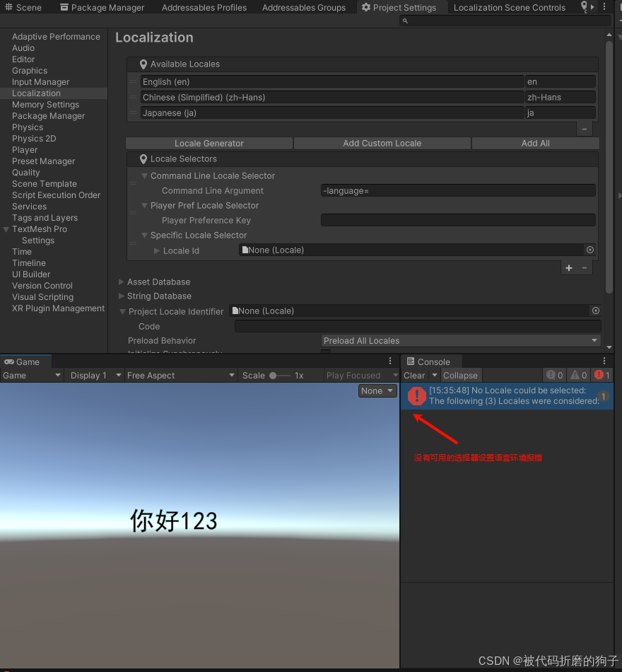622x672 pixels.
Task: Click the Code input field
Action: [418, 326]
